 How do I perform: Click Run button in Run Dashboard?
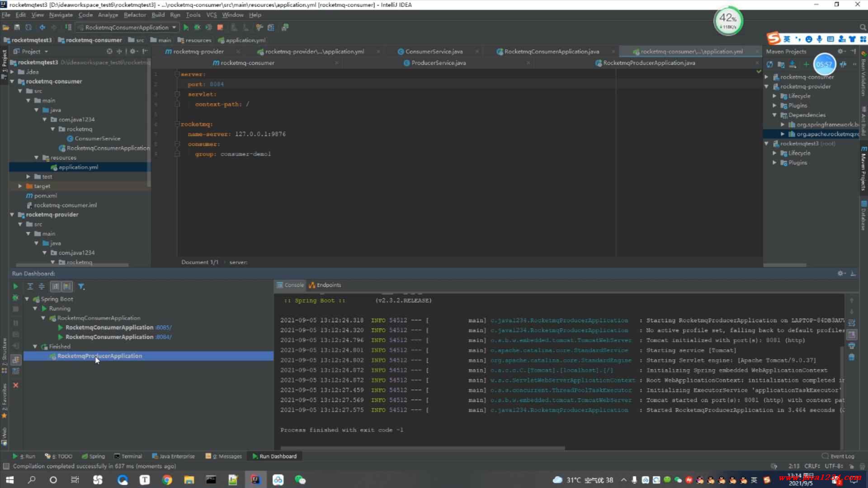(x=15, y=286)
